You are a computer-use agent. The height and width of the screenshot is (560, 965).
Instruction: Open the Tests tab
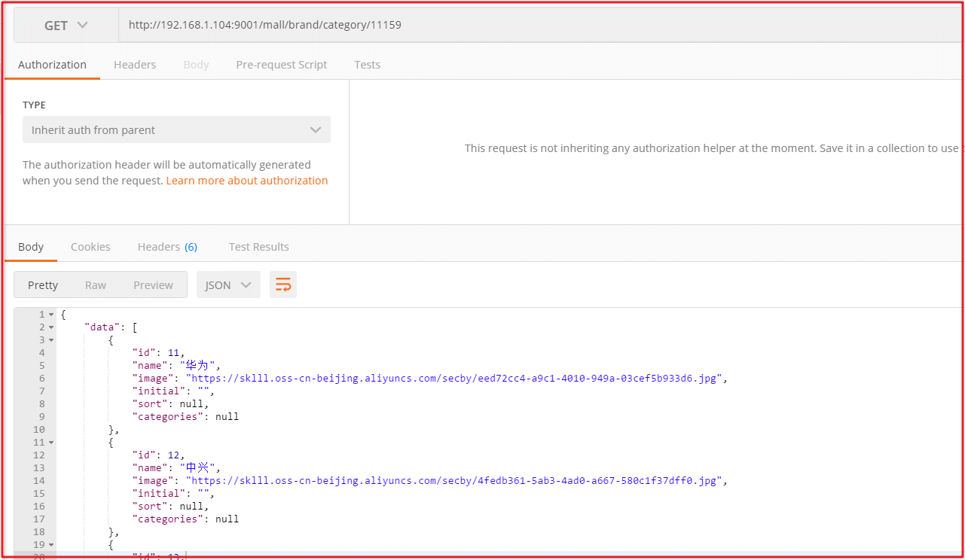[367, 65]
